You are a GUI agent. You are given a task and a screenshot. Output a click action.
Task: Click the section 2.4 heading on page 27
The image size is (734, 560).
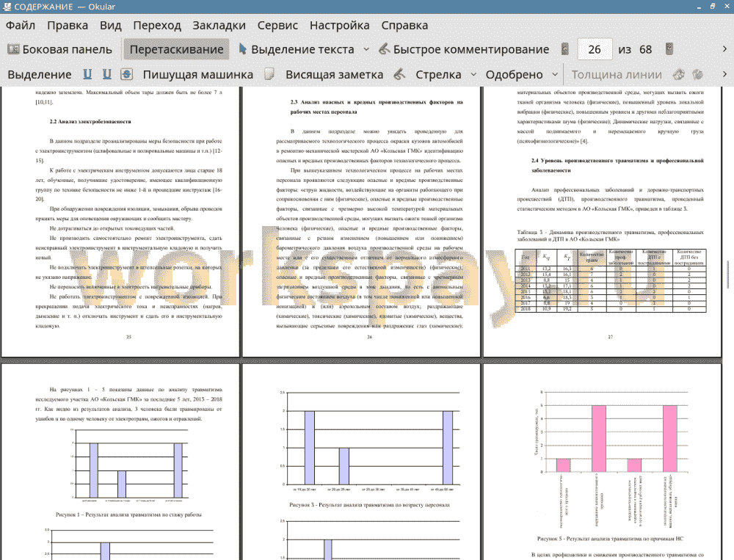(617, 165)
